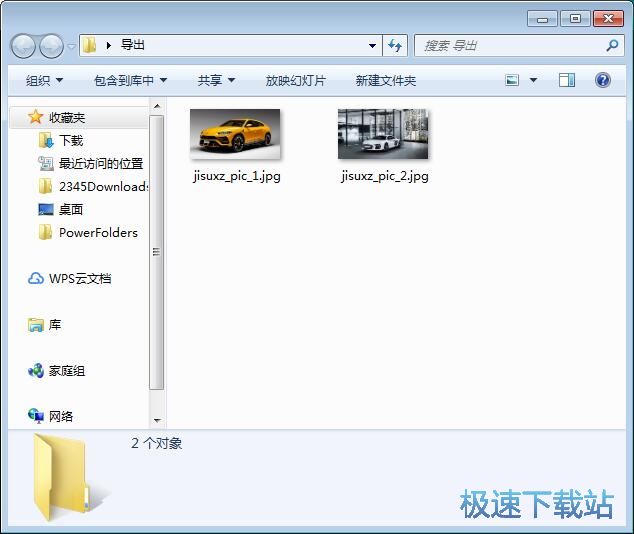634x534 pixels.
Task: Select the 导出 path segment
Action: pos(133,45)
